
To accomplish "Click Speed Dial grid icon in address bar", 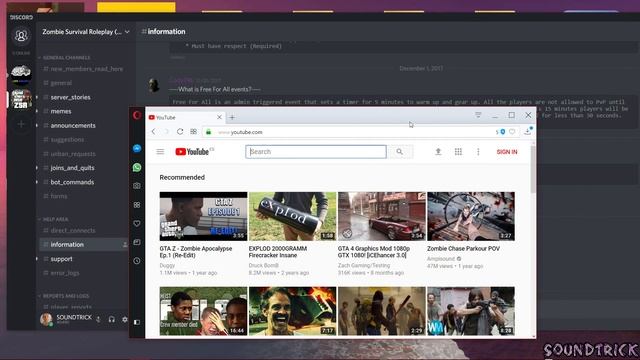I will (x=193, y=131).
